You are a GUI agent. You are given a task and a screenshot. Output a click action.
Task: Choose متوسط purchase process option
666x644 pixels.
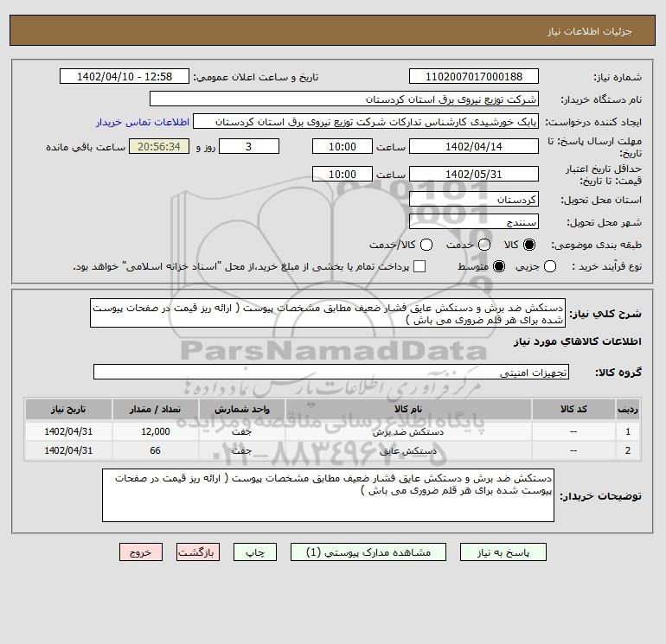click(499, 266)
